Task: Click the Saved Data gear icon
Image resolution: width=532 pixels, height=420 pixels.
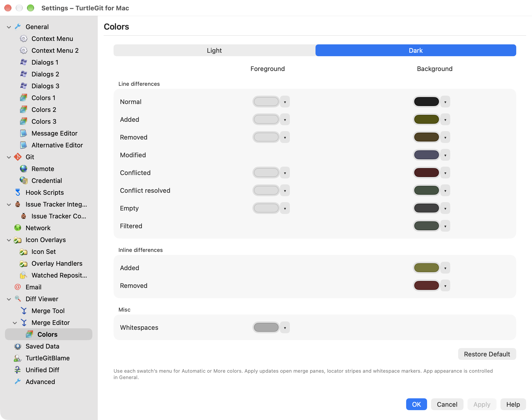Action: coord(18,346)
